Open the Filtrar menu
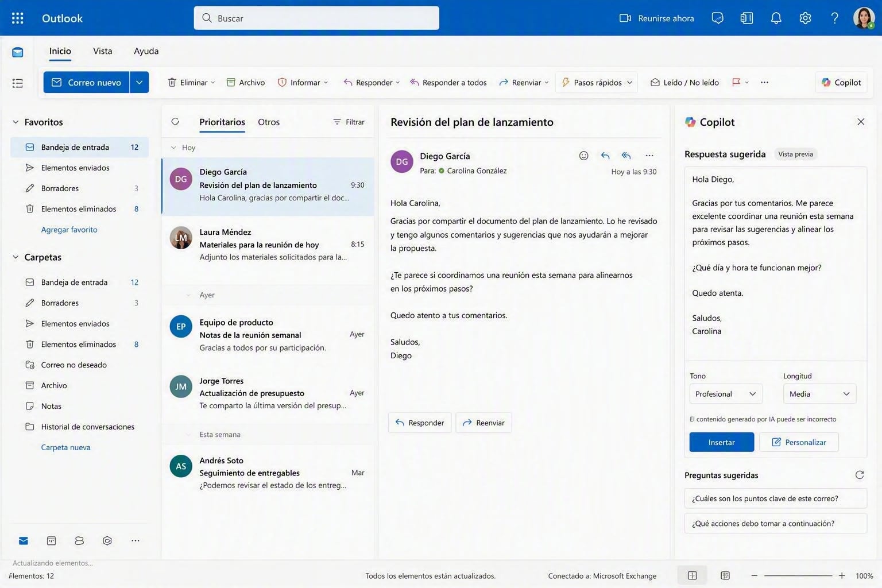 click(x=349, y=122)
